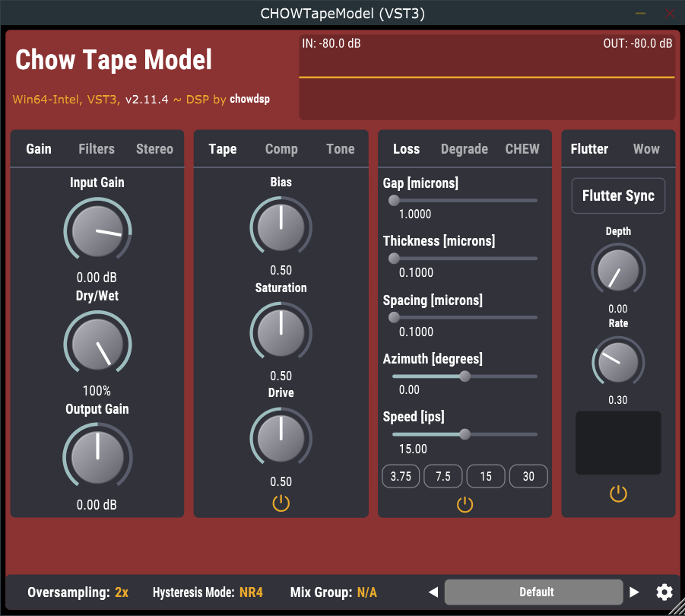Viewport: 685px width, 616px height.
Task: Switch to the Comp tab
Action: pos(281,149)
